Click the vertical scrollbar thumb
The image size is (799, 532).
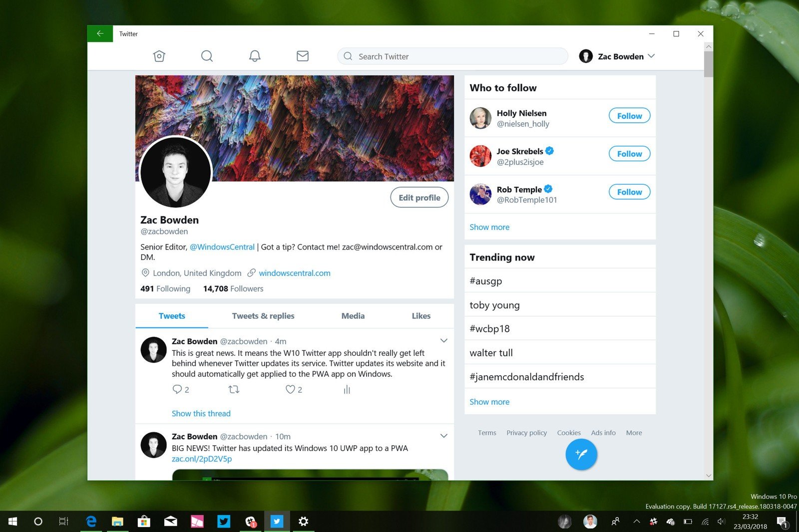pos(708,64)
